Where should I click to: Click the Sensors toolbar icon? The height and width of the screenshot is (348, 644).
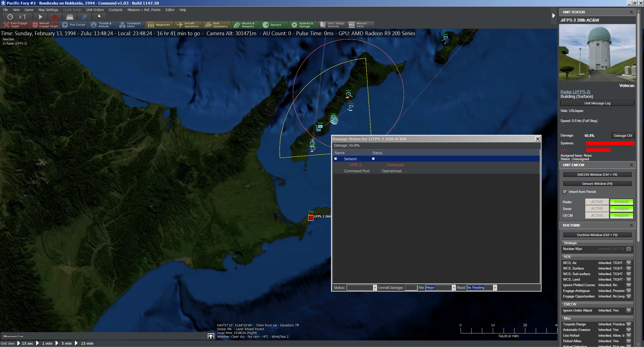coord(266,25)
